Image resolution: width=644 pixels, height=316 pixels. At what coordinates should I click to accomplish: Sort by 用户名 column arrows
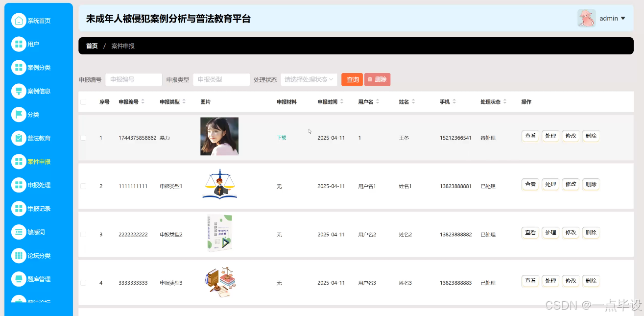(378, 102)
